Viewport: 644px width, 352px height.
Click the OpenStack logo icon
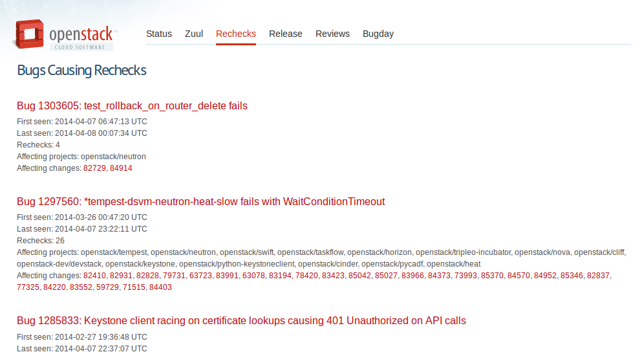pyautogui.click(x=30, y=34)
